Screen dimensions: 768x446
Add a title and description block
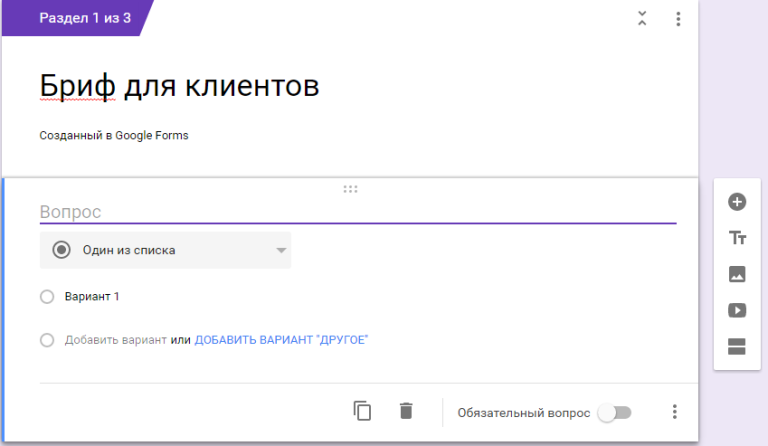tap(737, 238)
